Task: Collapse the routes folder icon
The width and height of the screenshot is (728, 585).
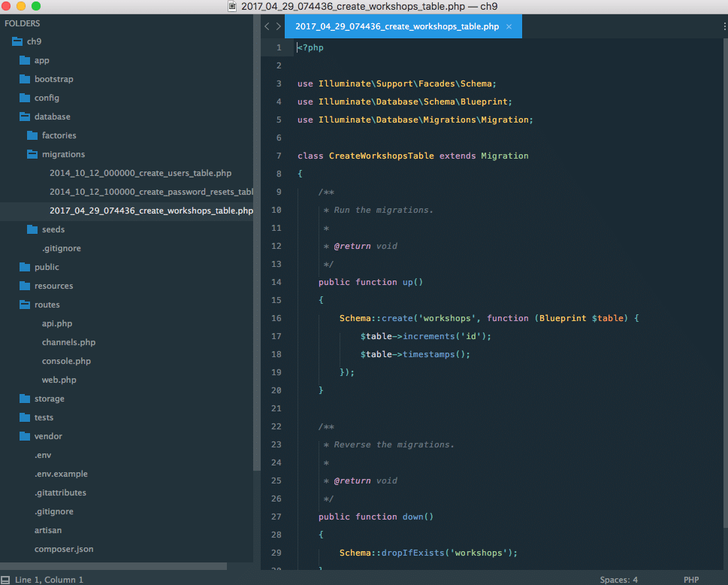Action: coord(25,305)
